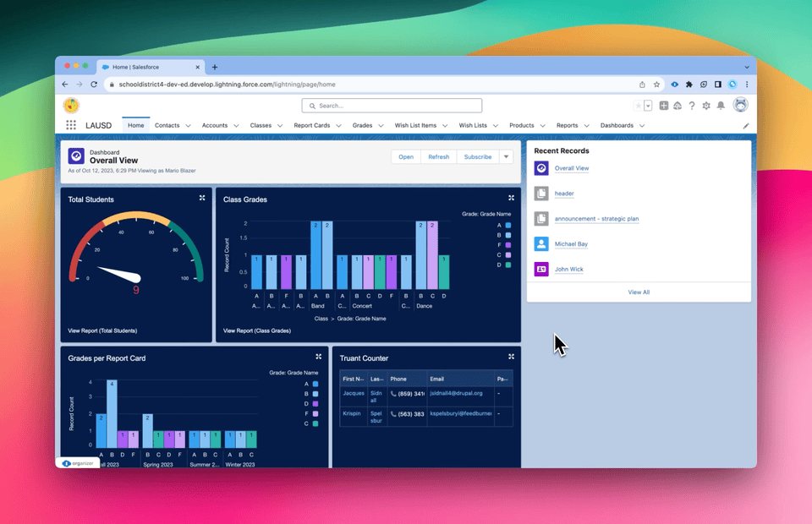812x524 pixels.
Task: Click the Class Grades legend F swatch
Action: (508, 245)
